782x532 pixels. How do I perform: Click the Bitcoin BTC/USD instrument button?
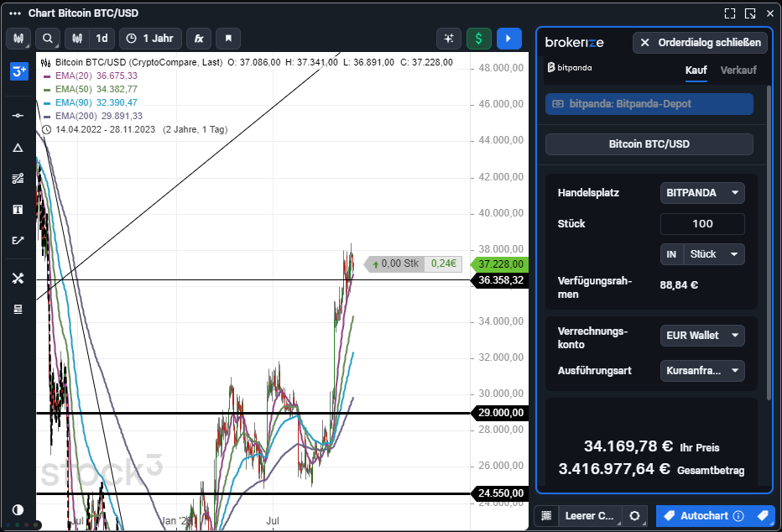coord(649,144)
